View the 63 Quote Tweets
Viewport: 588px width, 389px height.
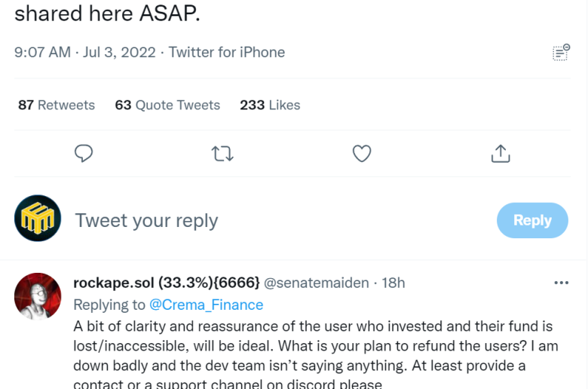(167, 105)
